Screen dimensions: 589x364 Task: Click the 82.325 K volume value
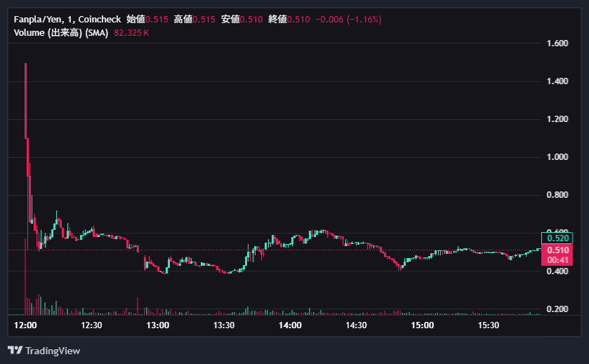(x=131, y=33)
